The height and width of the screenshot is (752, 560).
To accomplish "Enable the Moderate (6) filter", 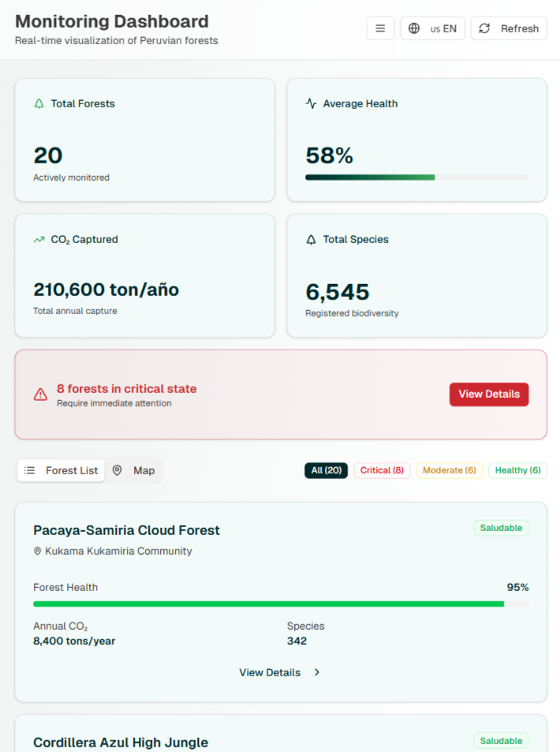I will [x=449, y=470].
